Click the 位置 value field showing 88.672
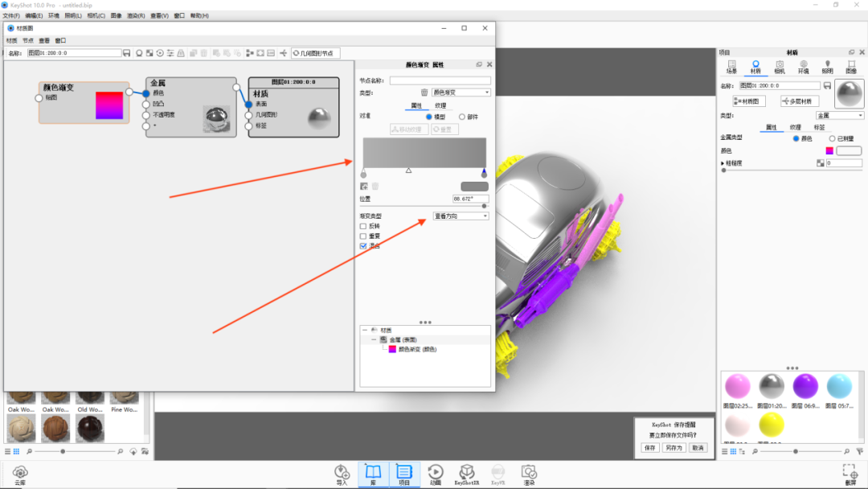The width and height of the screenshot is (868, 489). [470, 199]
